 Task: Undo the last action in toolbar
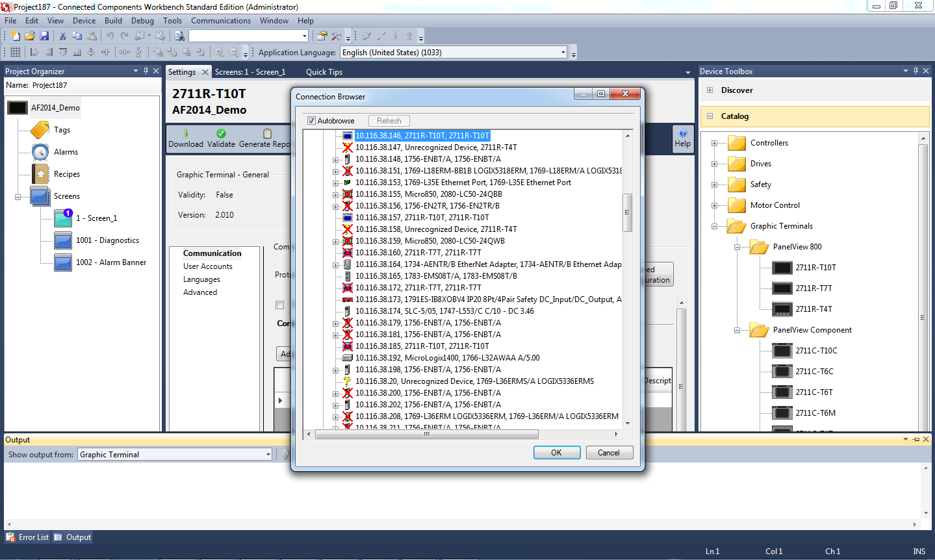point(110,36)
